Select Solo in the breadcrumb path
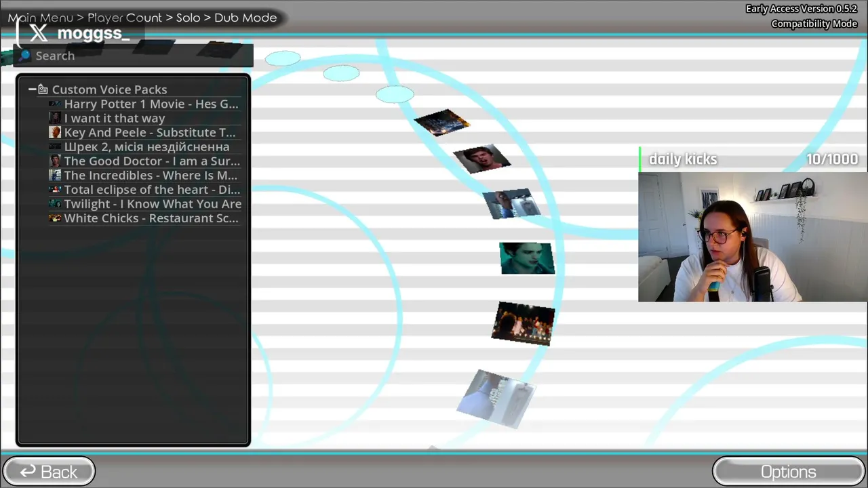The image size is (868, 488). 188,18
